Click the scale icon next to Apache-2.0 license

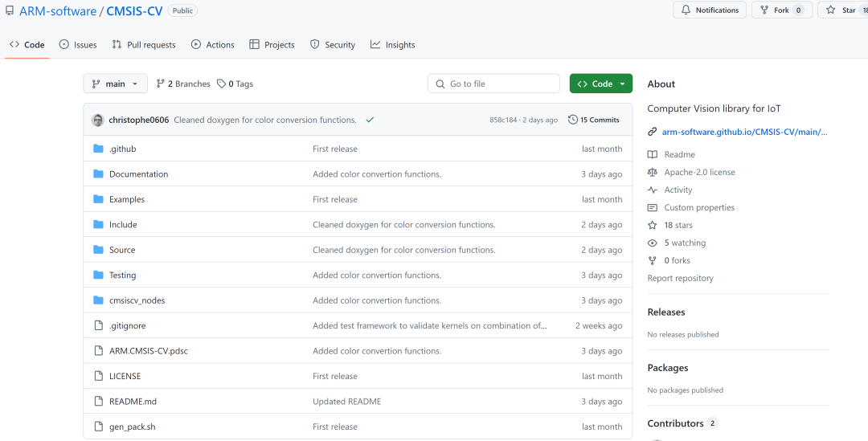(653, 172)
